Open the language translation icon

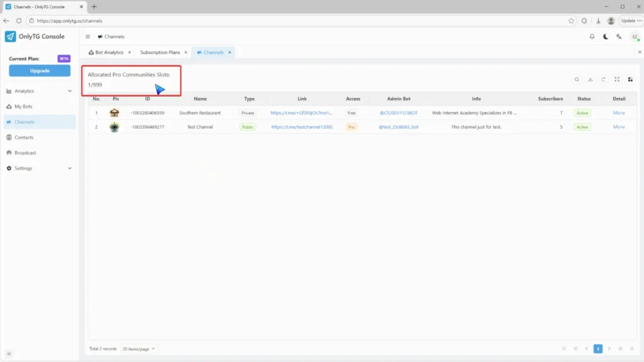click(619, 36)
